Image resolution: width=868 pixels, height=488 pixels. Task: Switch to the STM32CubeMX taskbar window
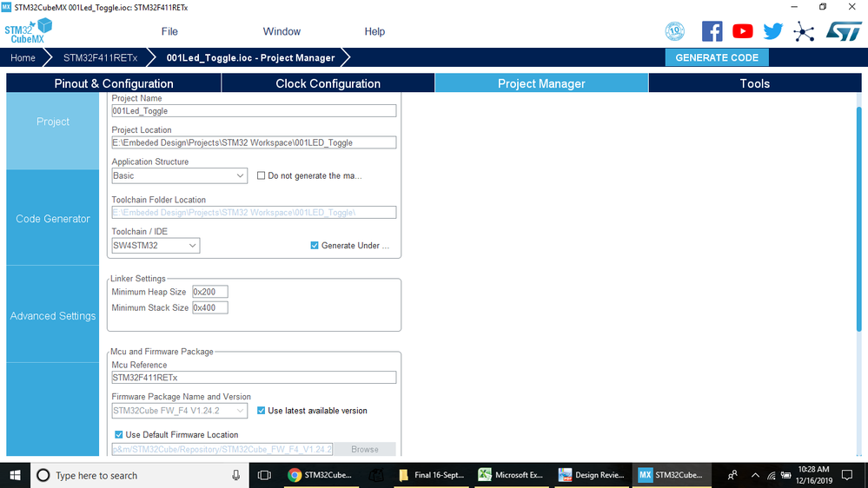point(671,475)
